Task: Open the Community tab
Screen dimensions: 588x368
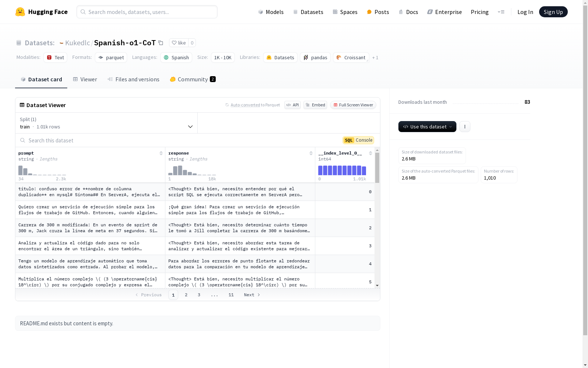Action: coord(193,79)
